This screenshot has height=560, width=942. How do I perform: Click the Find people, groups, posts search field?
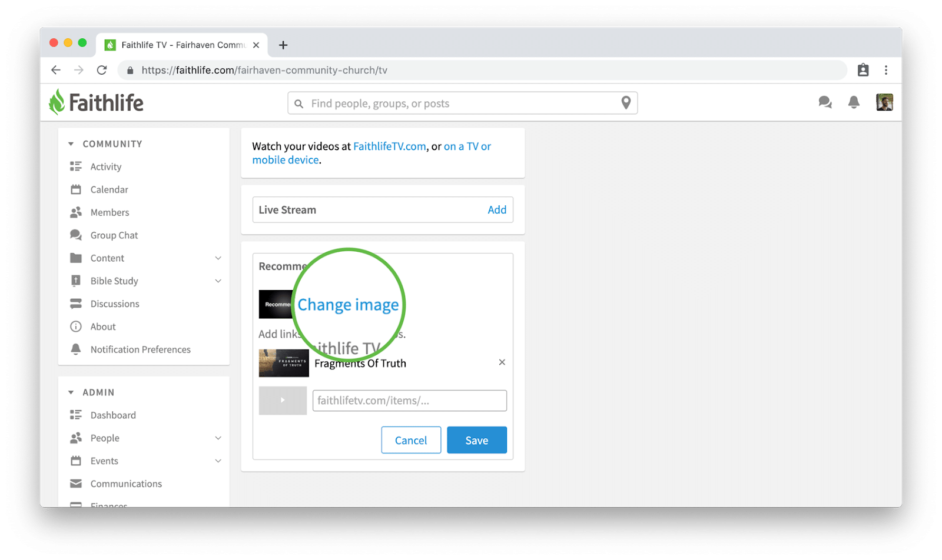[463, 104]
